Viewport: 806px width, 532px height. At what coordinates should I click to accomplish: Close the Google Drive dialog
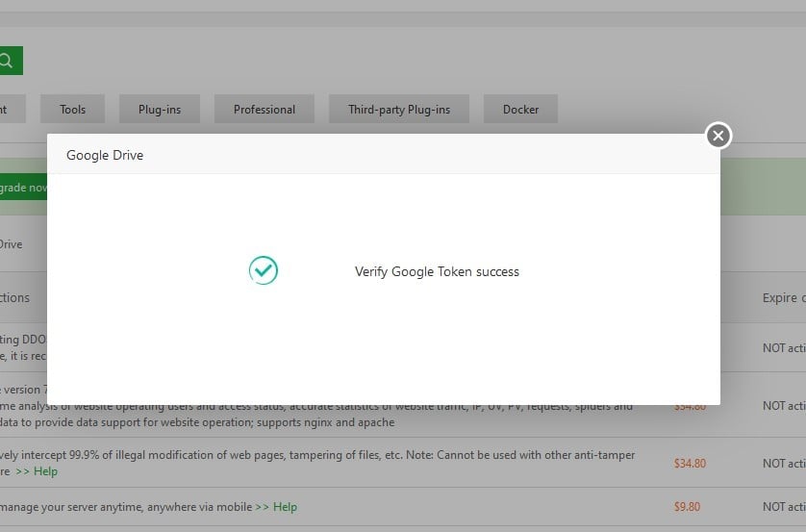tap(718, 136)
